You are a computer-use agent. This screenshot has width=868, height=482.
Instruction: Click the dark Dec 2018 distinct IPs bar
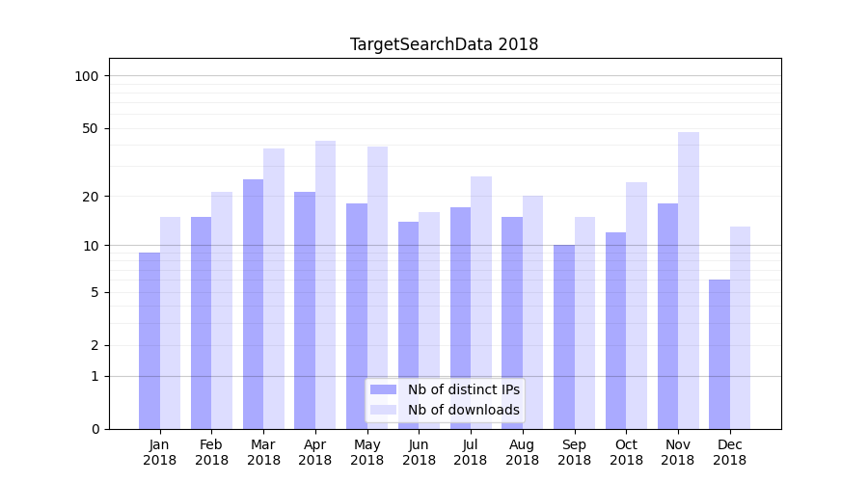pos(719,354)
